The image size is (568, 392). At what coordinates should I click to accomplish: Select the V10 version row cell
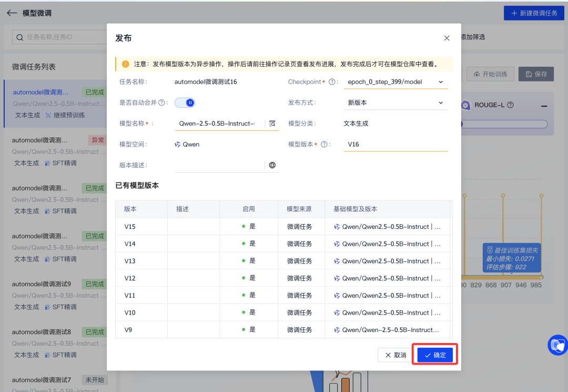(141, 313)
